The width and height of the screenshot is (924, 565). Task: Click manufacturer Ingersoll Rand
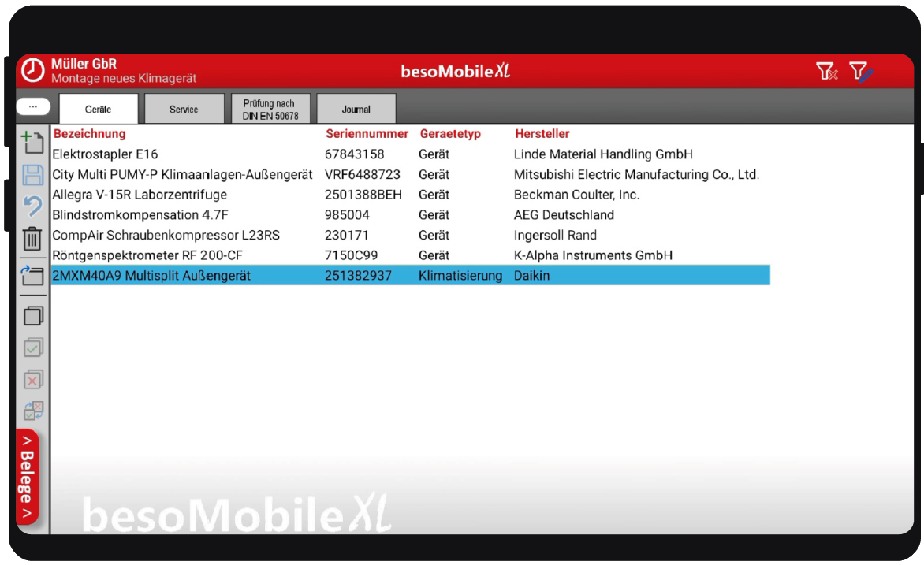pos(555,235)
